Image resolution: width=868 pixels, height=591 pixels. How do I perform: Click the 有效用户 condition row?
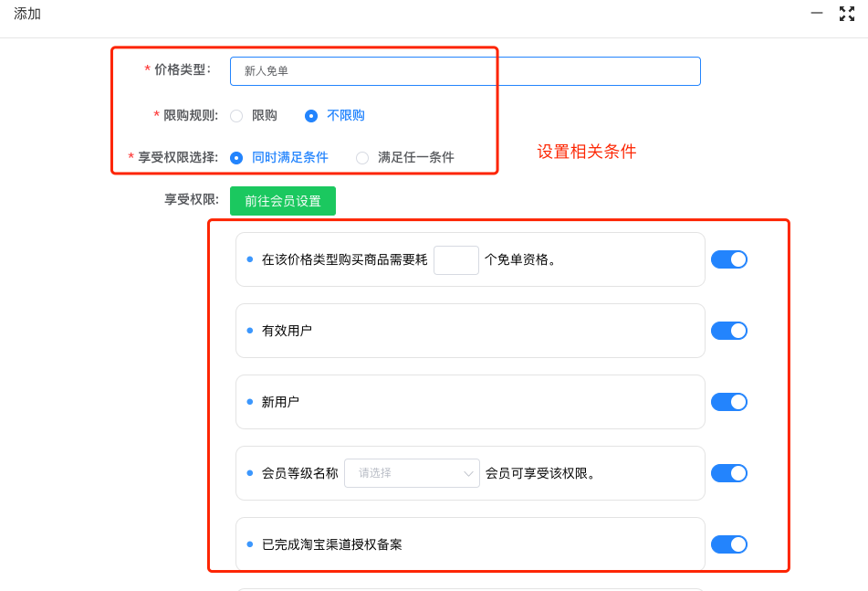pos(470,331)
